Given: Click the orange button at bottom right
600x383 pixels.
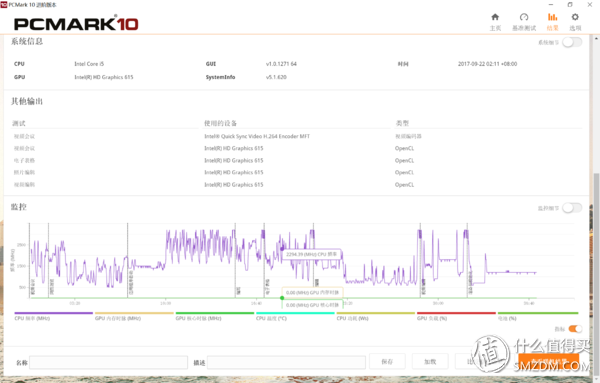Looking at the screenshot, I should [548, 362].
